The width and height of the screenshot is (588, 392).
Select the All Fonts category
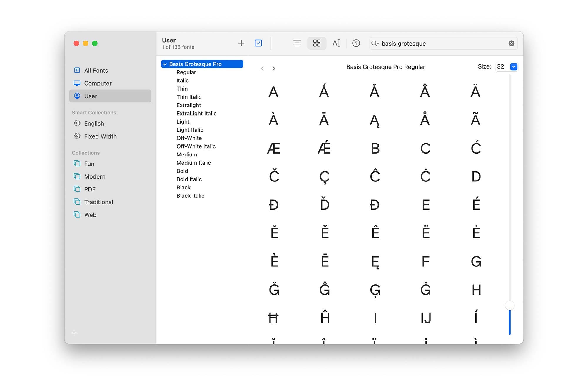coord(96,70)
